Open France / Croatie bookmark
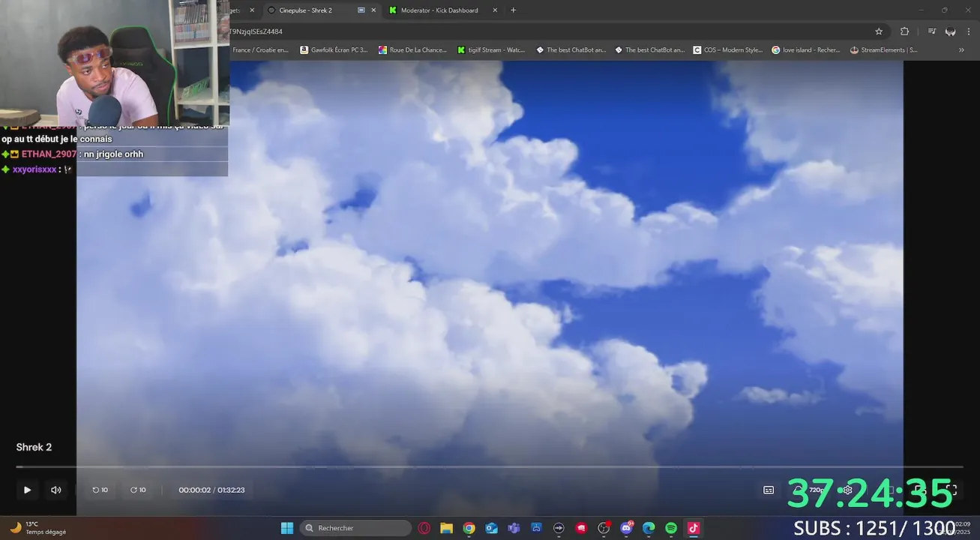Viewport: 980px width, 540px height. coord(260,50)
